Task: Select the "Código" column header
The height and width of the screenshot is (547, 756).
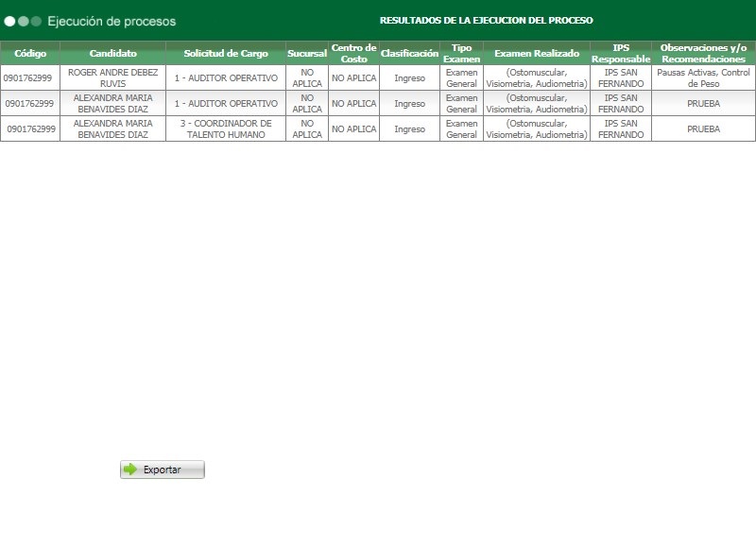Action: pos(30,53)
